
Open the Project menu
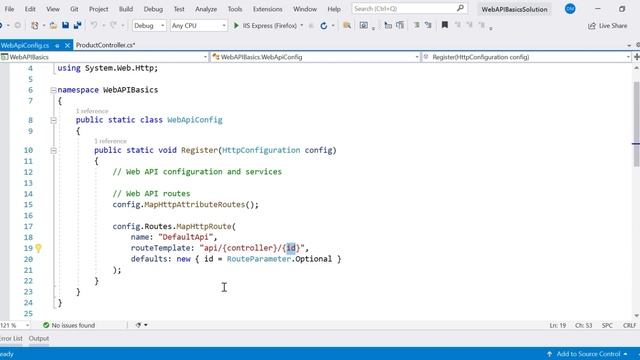click(98, 9)
